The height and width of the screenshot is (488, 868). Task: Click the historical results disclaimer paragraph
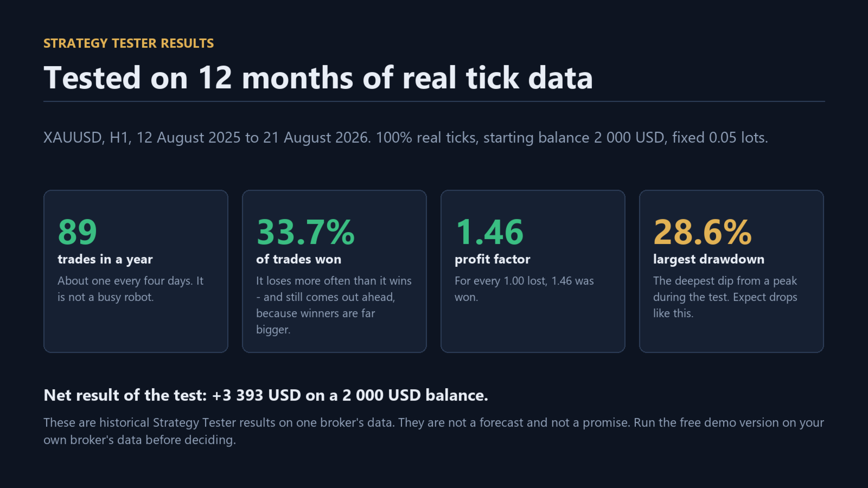(433, 431)
